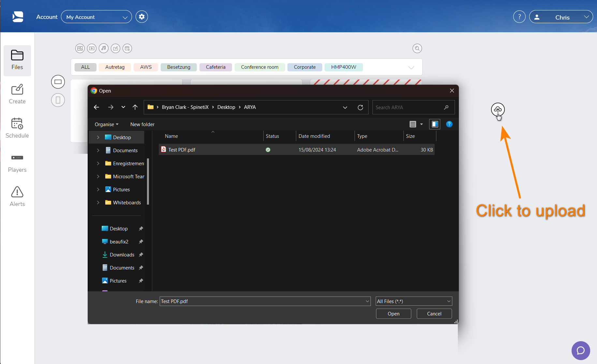Open the Chris user menu
597x364 pixels.
click(x=561, y=17)
